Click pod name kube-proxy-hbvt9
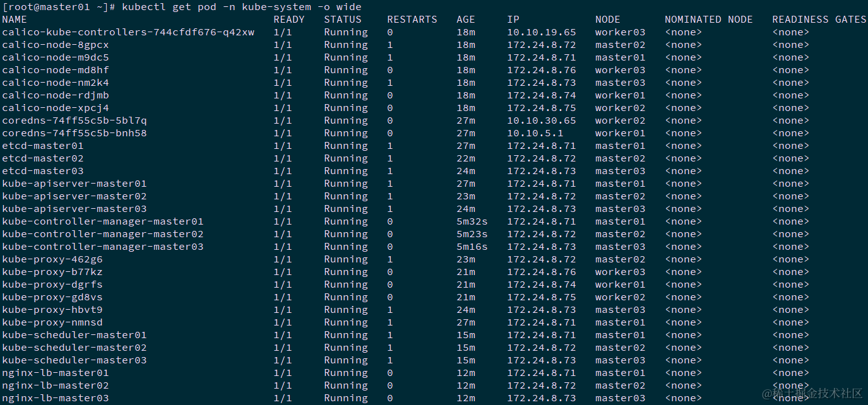The width and height of the screenshot is (868, 405). pyautogui.click(x=52, y=310)
